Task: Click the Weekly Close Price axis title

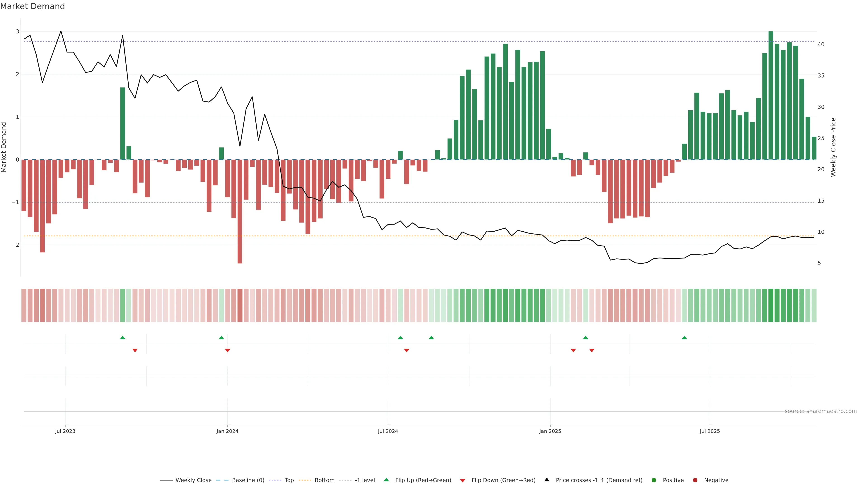Action: [x=833, y=147]
